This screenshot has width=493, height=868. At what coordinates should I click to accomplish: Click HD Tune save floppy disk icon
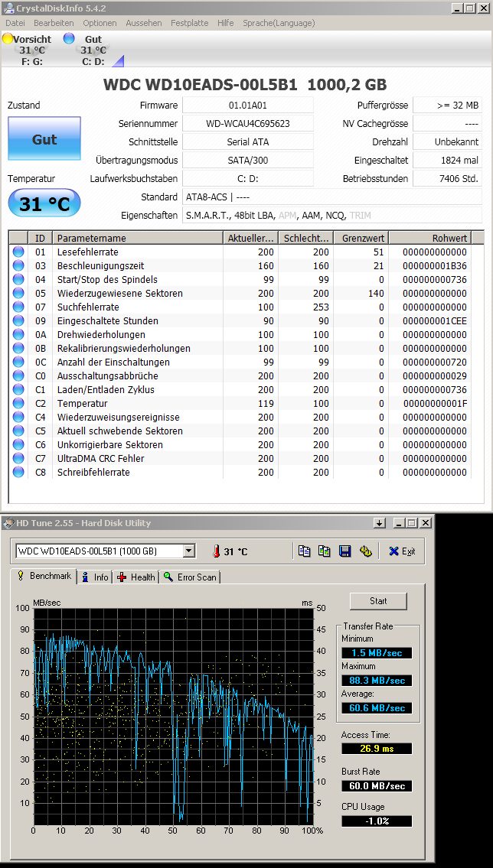tap(345, 551)
